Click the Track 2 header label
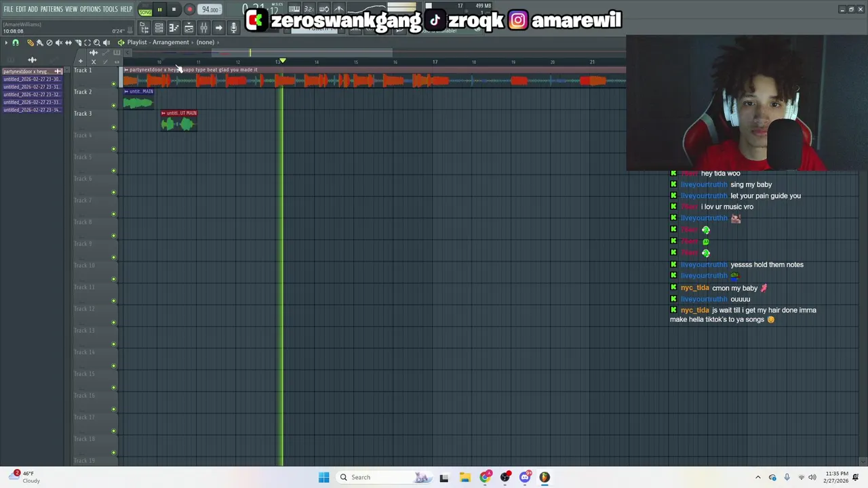This screenshot has width=868, height=488. point(83,92)
